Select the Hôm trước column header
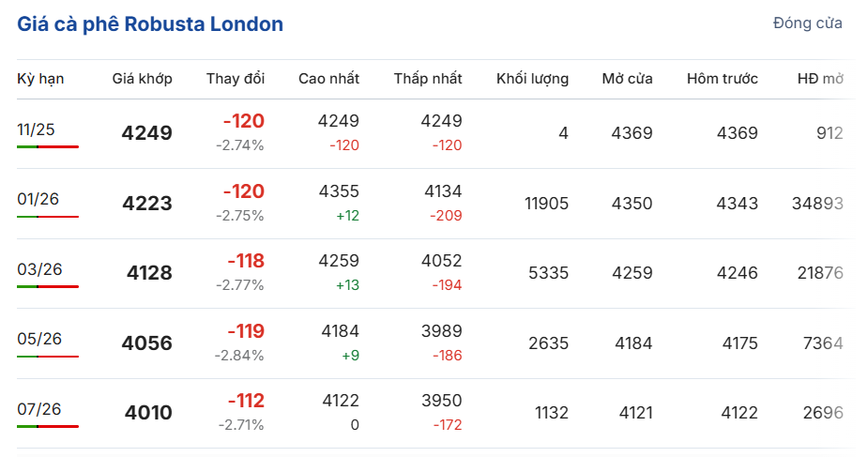 [722, 79]
